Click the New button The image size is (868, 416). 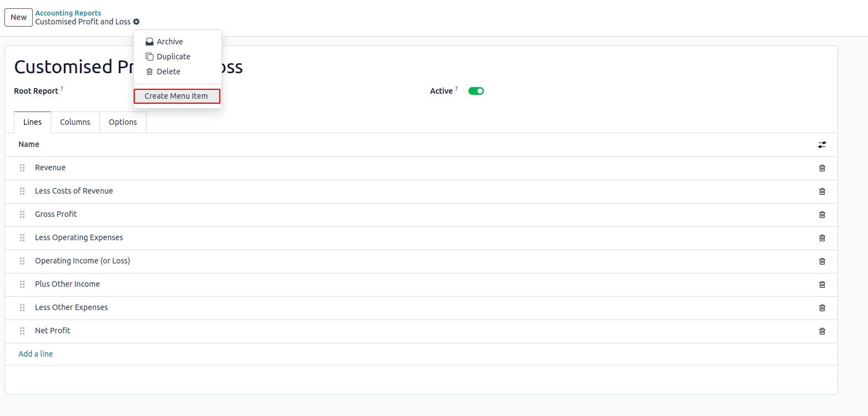tap(18, 17)
